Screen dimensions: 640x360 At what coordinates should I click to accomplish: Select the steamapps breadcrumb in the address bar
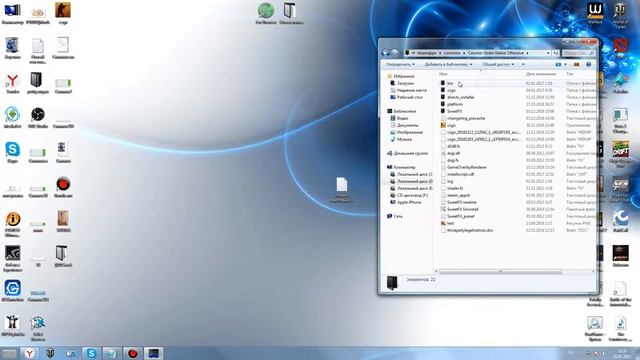[427, 53]
